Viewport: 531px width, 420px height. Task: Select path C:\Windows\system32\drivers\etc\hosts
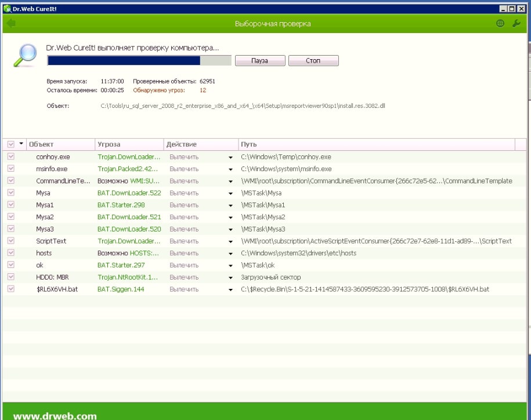click(298, 253)
